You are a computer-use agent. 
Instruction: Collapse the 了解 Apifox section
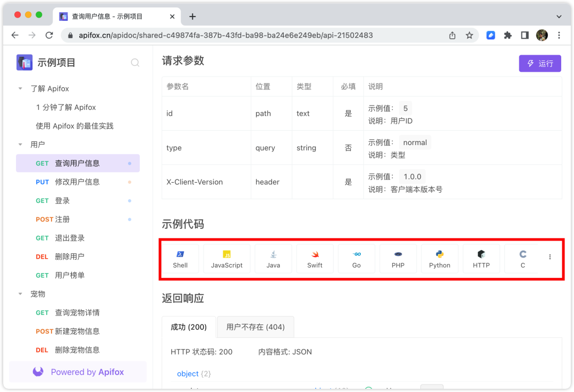pos(20,88)
